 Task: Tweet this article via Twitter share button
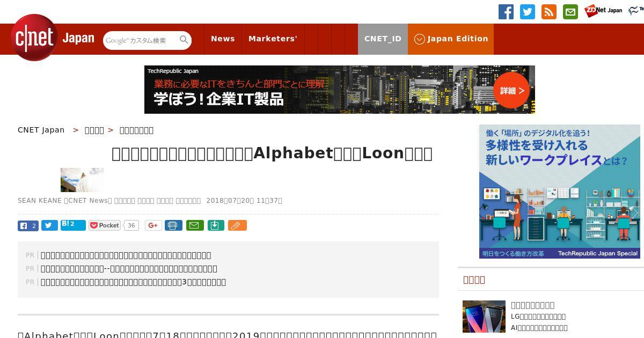point(49,225)
